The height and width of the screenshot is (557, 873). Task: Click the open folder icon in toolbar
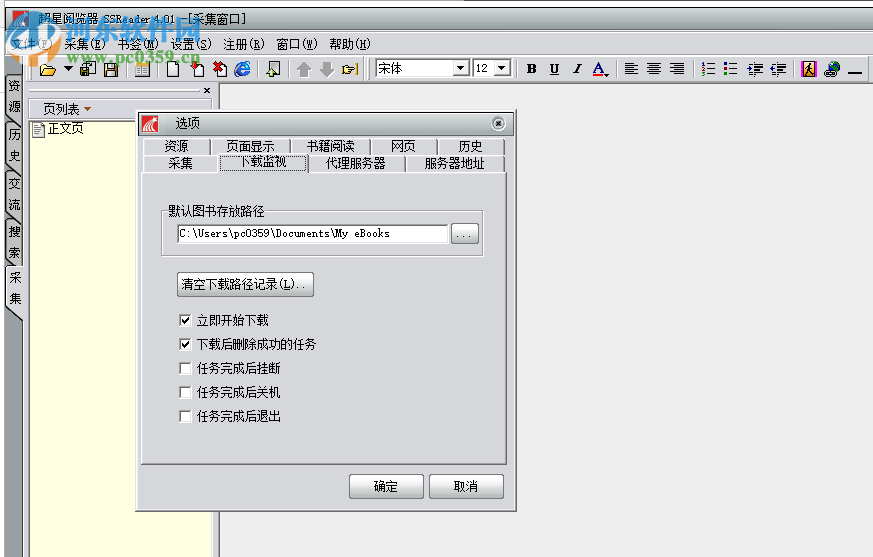48,70
